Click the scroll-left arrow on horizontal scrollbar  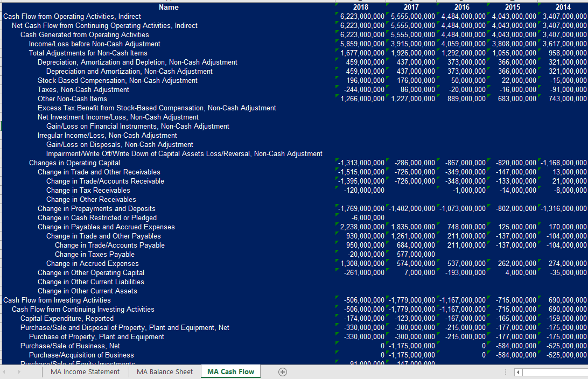(x=517, y=372)
